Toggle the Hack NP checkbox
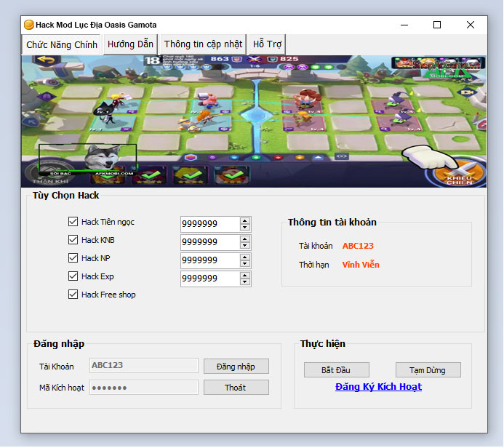 [73, 258]
